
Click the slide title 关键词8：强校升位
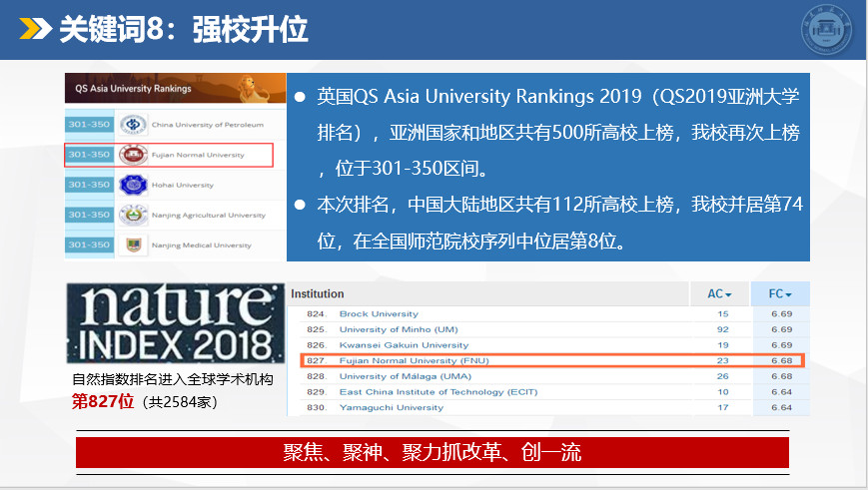tap(183, 29)
